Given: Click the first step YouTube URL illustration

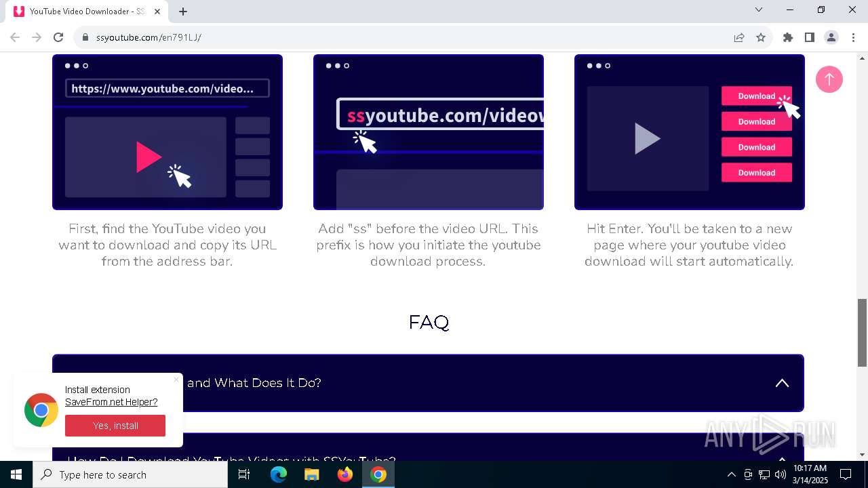Looking at the screenshot, I should [167, 132].
